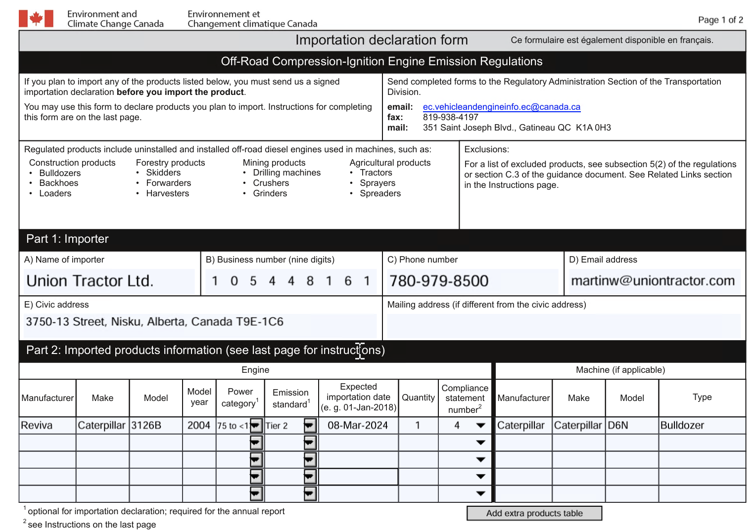Expand Compliance statement dropdown in third product row

[480, 460]
